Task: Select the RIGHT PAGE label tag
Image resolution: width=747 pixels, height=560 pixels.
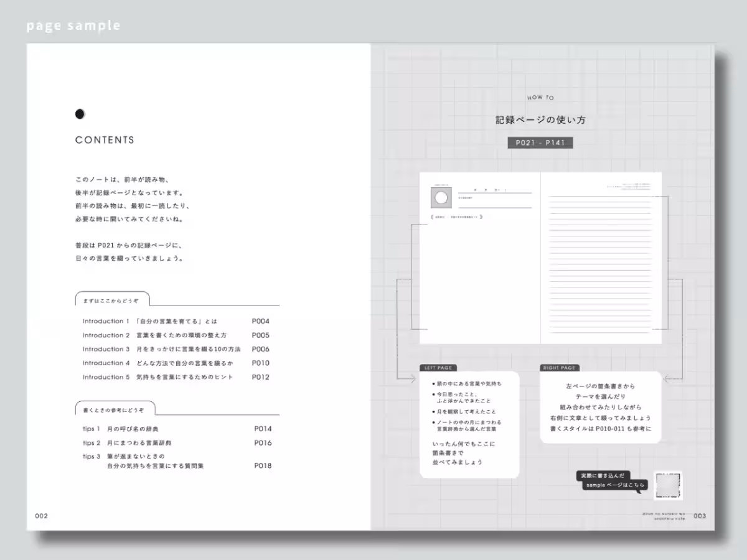Action: click(559, 368)
